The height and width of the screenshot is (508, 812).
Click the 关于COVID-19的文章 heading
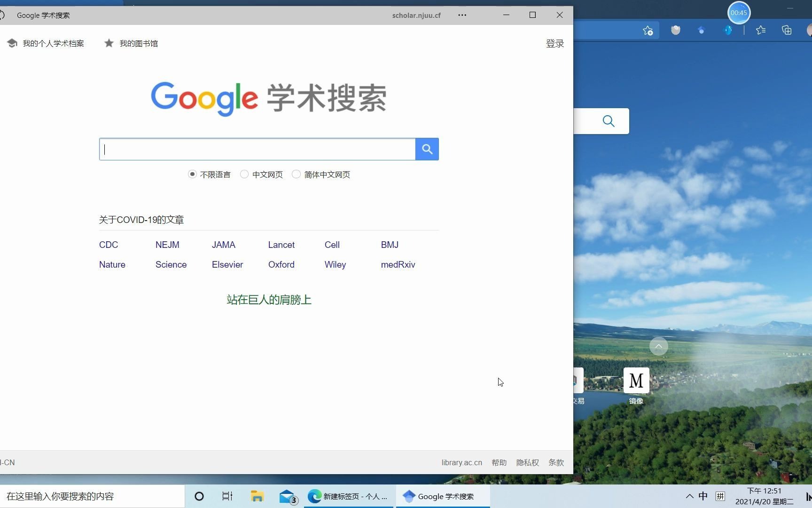point(141,220)
